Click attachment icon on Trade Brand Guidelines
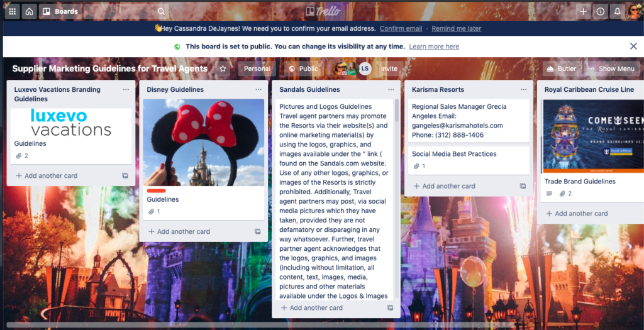Viewport: 644px width, 330px height. coord(562,194)
